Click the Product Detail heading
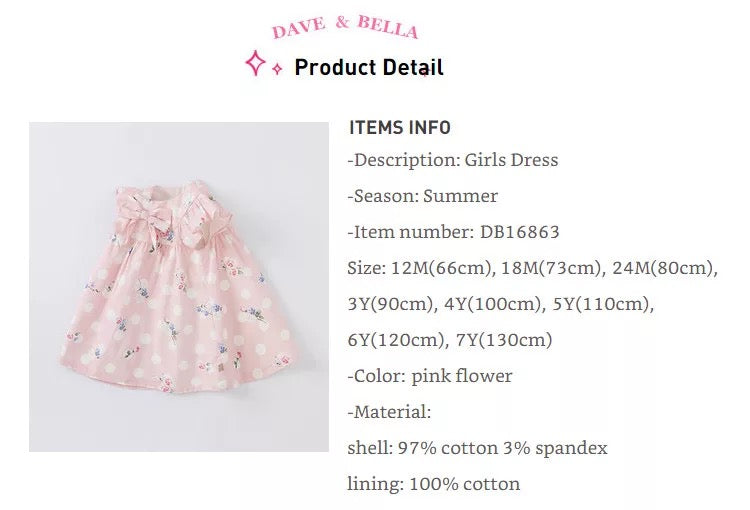This screenshot has height=510, width=750. click(369, 68)
